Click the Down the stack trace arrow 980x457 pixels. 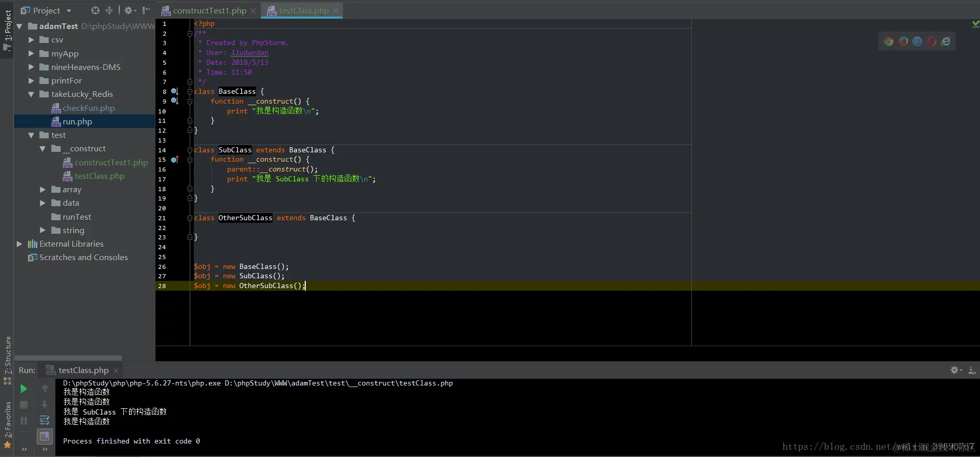click(45, 405)
